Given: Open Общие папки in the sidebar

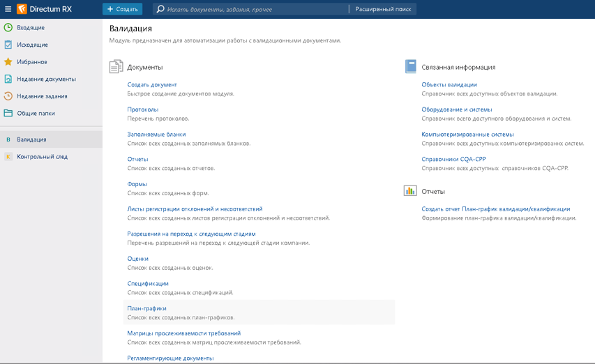Looking at the screenshot, I should point(51,113).
